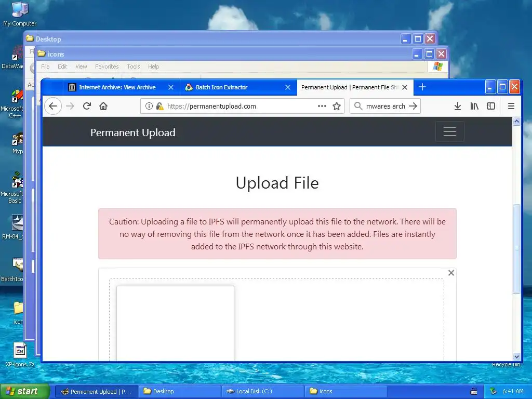Select the icons folder on desktop

tap(18, 312)
